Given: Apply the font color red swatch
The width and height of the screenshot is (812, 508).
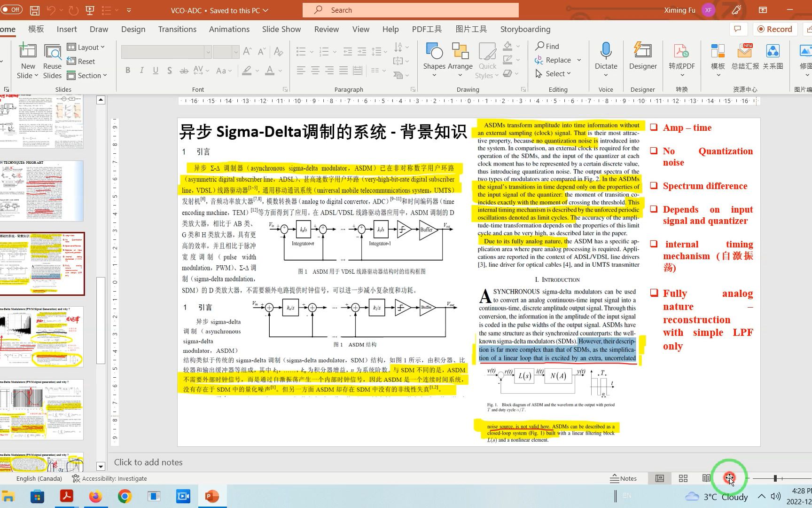Looking at the screenshot, I should 270,71.
